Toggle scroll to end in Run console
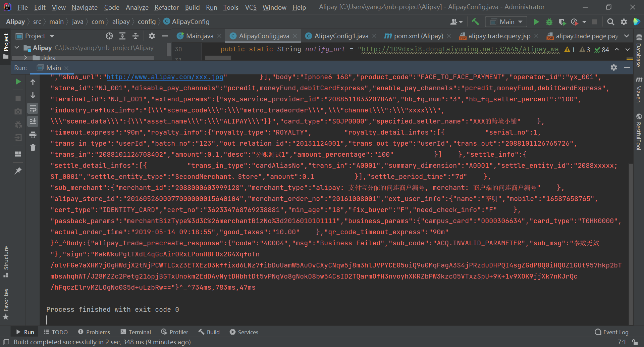The image size is (644, 347). [x=33, y=121]
